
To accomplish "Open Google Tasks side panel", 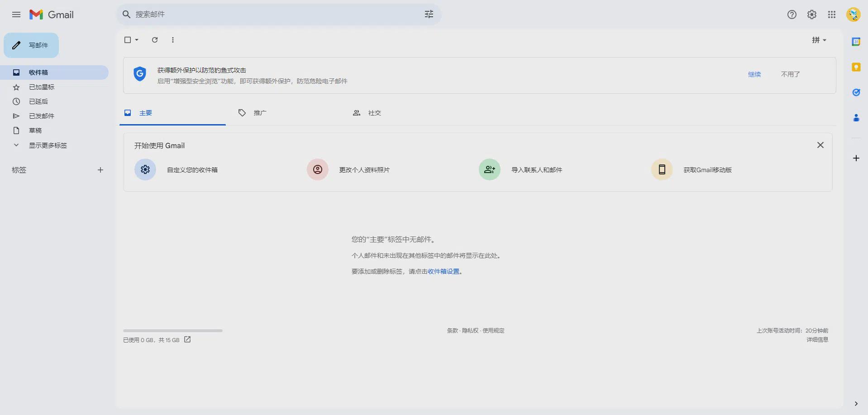I will coord(856,92).
